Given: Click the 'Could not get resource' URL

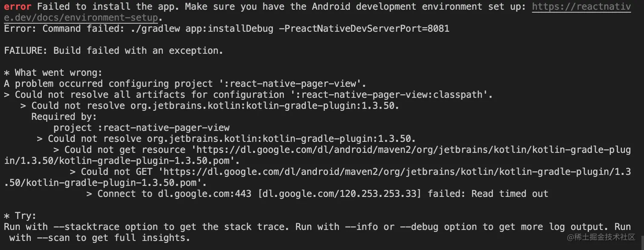Looking at the screenshot, I should (409, 150).
